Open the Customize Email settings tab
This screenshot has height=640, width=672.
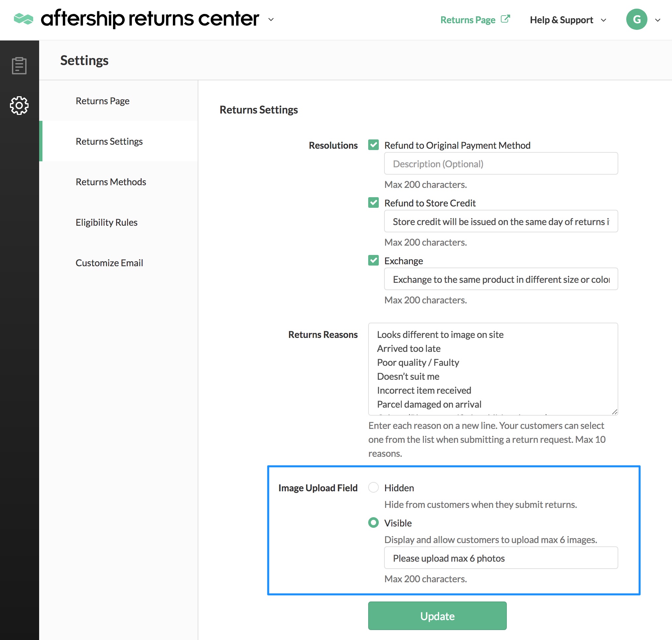(x=109, y=263)
